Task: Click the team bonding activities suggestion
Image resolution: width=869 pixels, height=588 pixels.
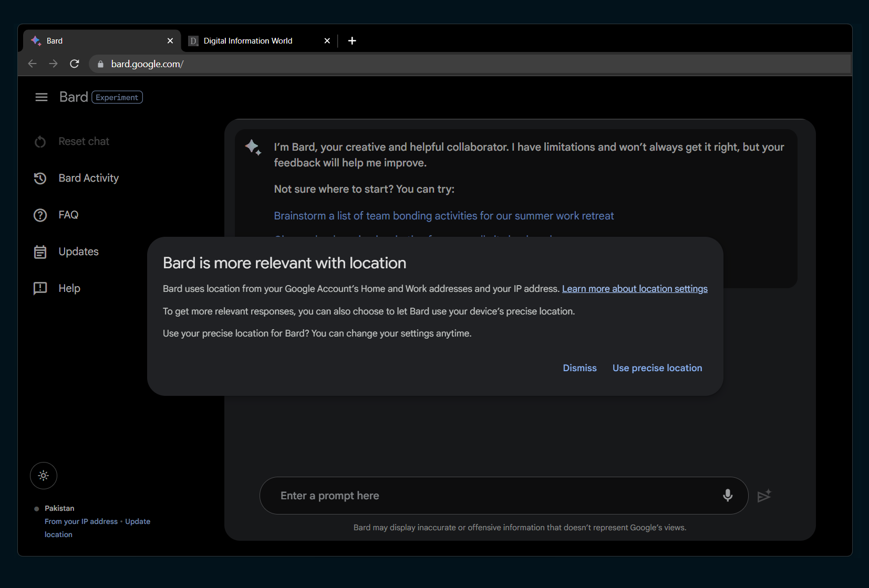Action: tap(444, 216)
